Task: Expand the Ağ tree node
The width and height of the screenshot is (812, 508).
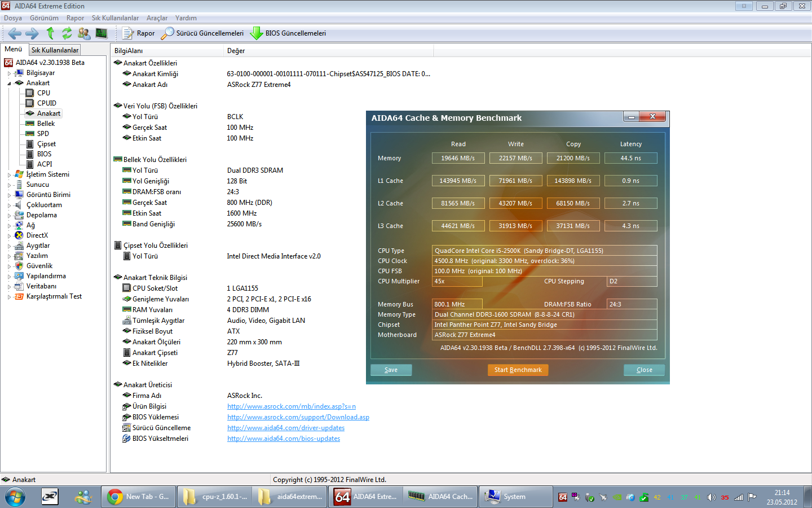Action: pos(9,226)
